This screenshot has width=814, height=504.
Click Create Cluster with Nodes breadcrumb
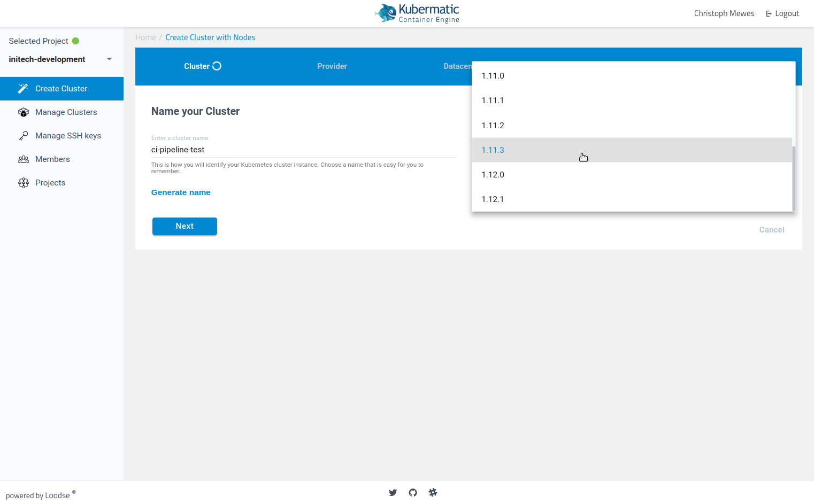pos(210,37)
